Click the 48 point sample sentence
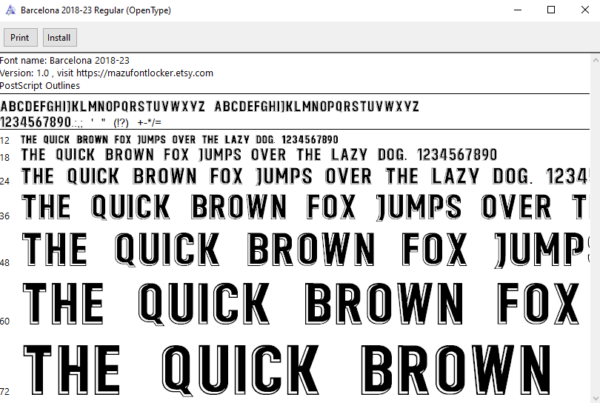600x403 pixels. [x=305, y=250]
